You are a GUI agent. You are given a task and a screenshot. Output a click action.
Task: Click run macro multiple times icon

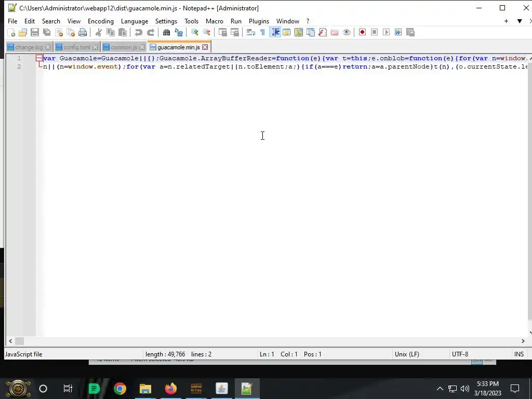[x=398, y=32]
